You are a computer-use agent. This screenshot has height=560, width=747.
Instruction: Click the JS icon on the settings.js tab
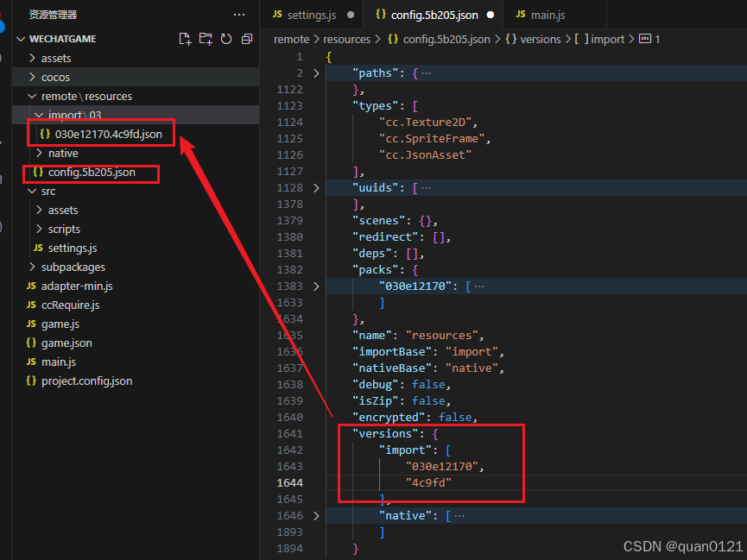(278, 14)
